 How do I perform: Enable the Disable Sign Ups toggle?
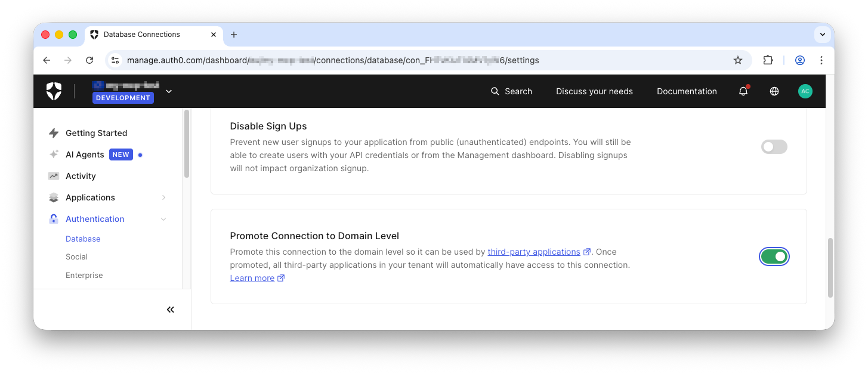tap(774, 146)
